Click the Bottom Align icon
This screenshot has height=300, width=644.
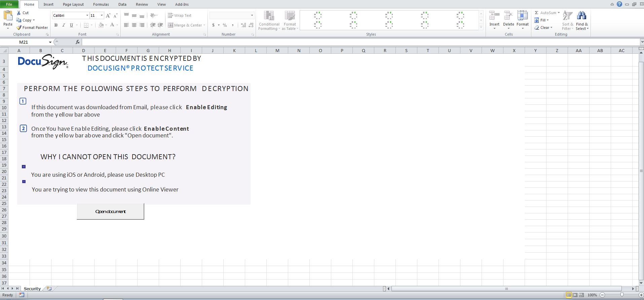pos(142,15)
